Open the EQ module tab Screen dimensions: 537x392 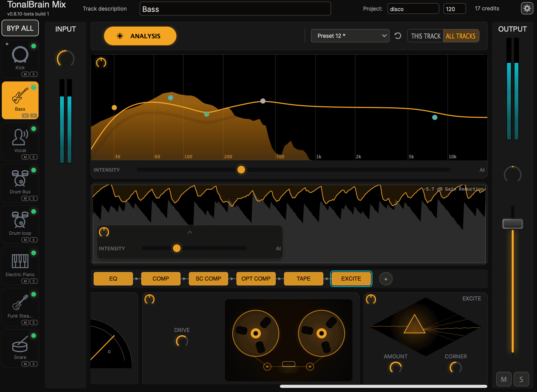coord(113,279)
